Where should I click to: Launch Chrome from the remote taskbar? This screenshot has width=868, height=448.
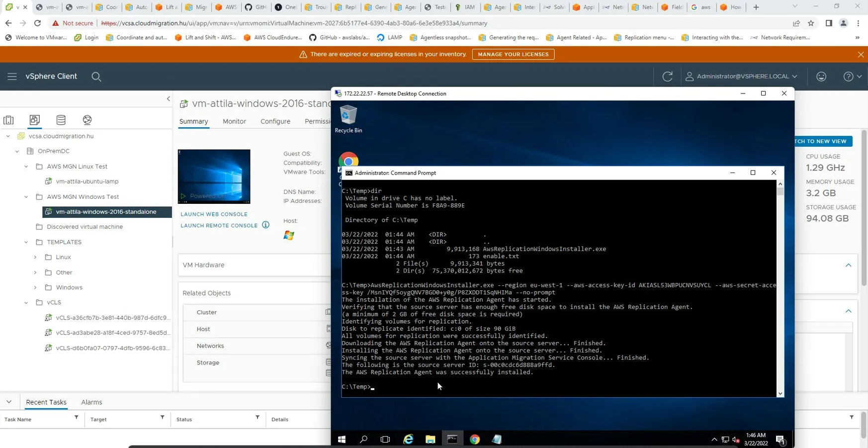click(475, 440)
